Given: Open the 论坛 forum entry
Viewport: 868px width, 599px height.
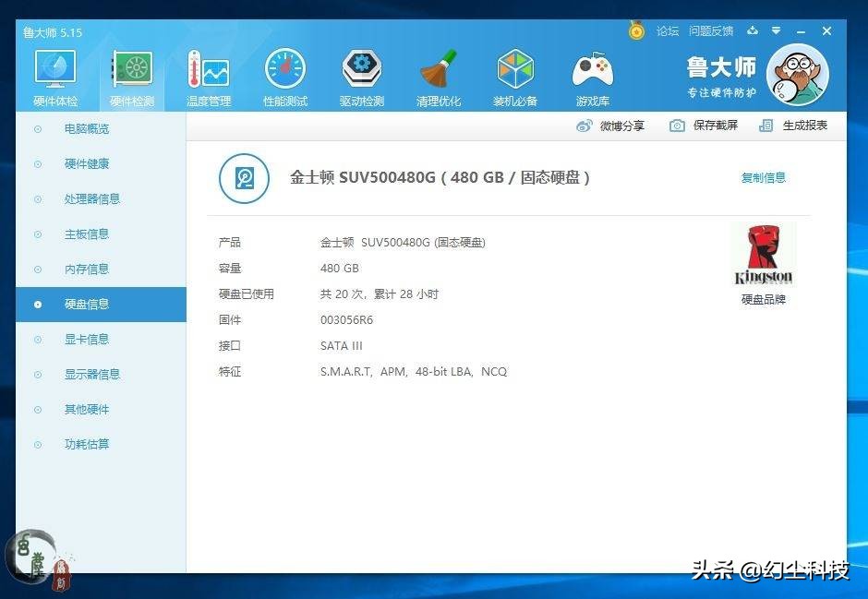Looking at the screenshot, I should coord(667,30).
